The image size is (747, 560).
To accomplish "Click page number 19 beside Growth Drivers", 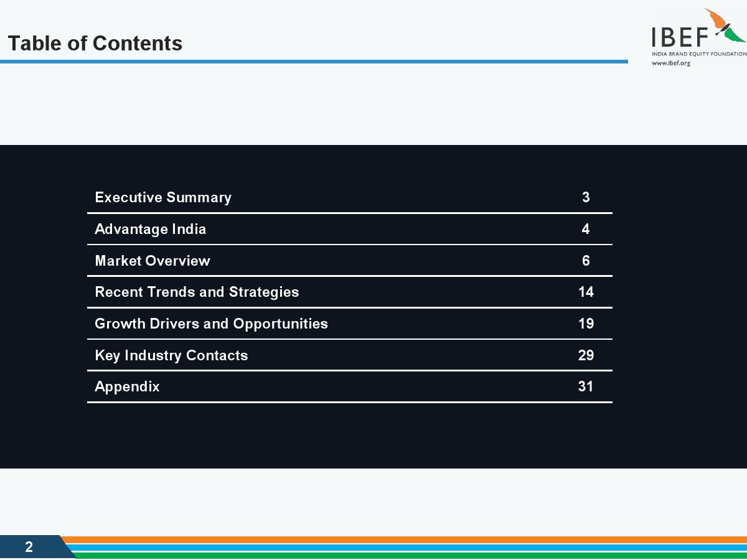I will pyautogui.click(x=586, y=324).
